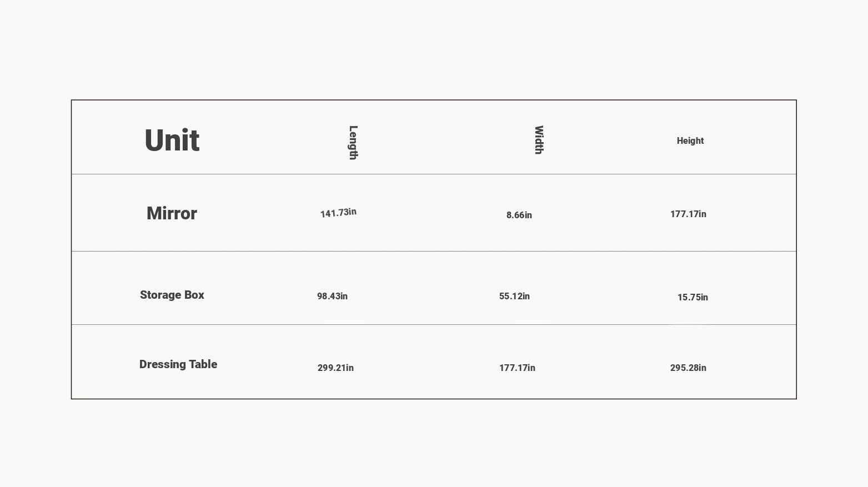The width and height of the screenshot is (868, 487).
Task: Click the Storage Box row label
Action: coord(172,295)
